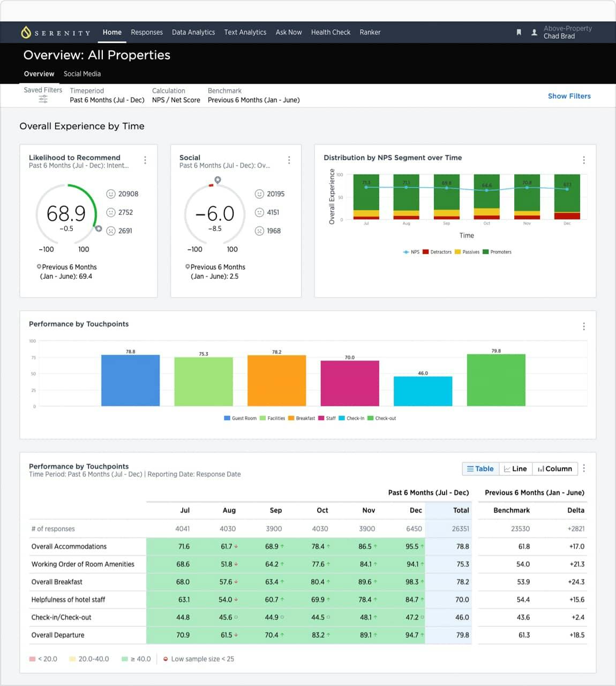Viewport: 616px width, 686px height.
Task: Click the magenta Staff bar 70.0
Action: click(350, 383)
